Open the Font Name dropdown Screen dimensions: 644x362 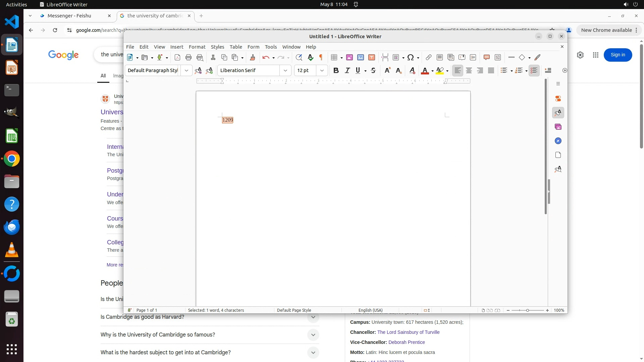tap(285, 70)
